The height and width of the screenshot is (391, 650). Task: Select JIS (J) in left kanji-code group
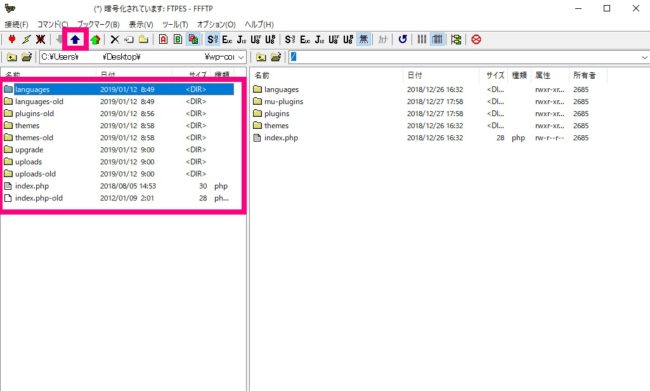click(241, 39)
